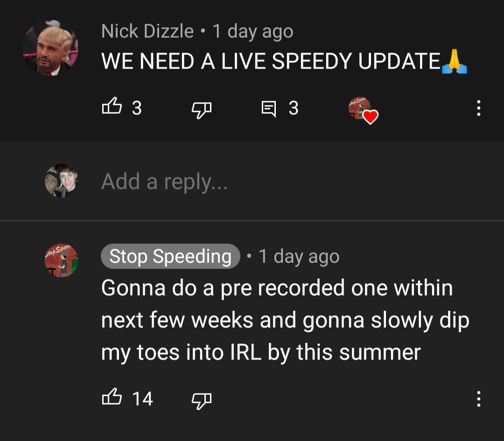Click the creator heart badge on Nick's comment
Image resolution: width=504 pixels, height=441 pixels.
click(x=363, y=110)
